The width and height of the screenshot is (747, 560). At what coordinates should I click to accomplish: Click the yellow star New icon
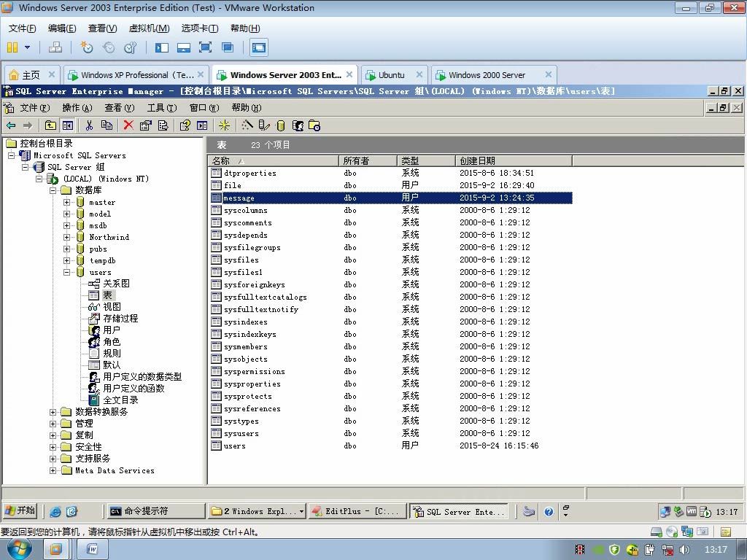(x=224, y=125)
